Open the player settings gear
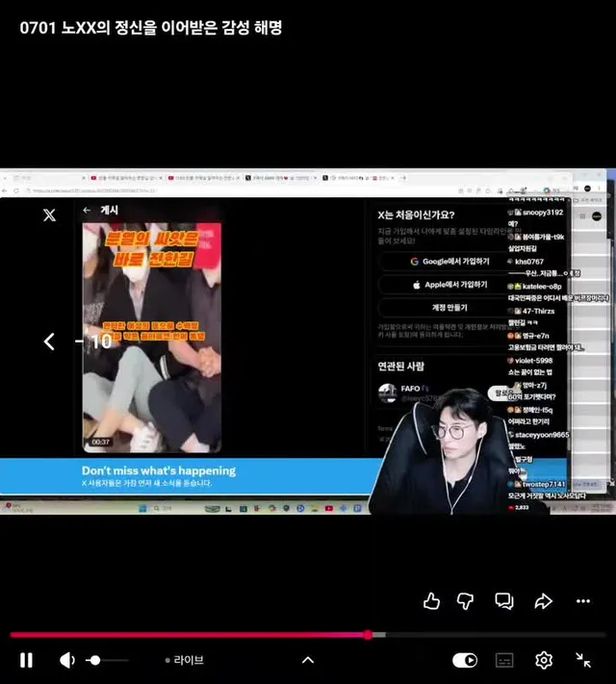Viewport: 616px width, 684px height. [x=544, y=660]
